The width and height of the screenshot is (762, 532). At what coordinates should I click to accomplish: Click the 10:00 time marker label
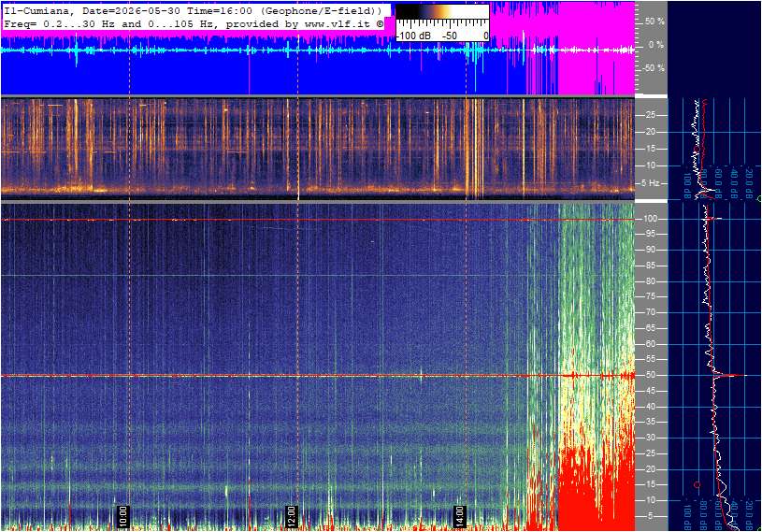coord(123,516)
